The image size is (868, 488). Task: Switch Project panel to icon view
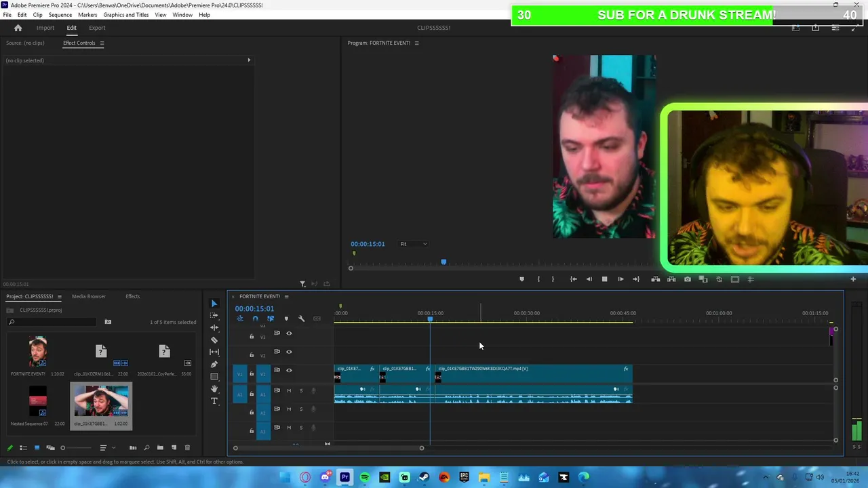[37, 447]
